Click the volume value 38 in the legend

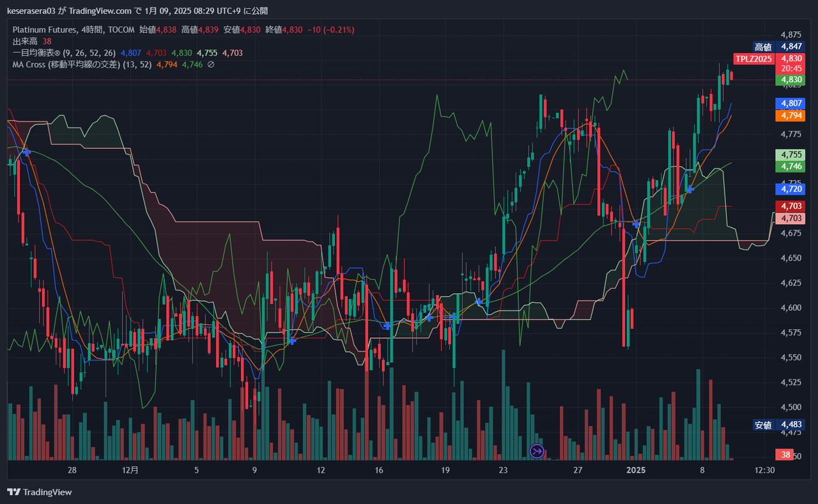(x=47, y=41)
